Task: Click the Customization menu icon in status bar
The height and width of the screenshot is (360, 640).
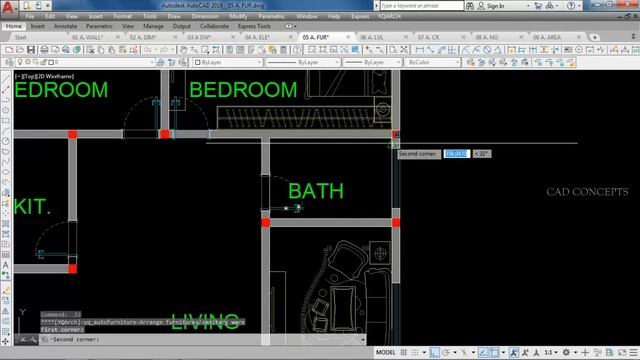Action: point(633,352)
